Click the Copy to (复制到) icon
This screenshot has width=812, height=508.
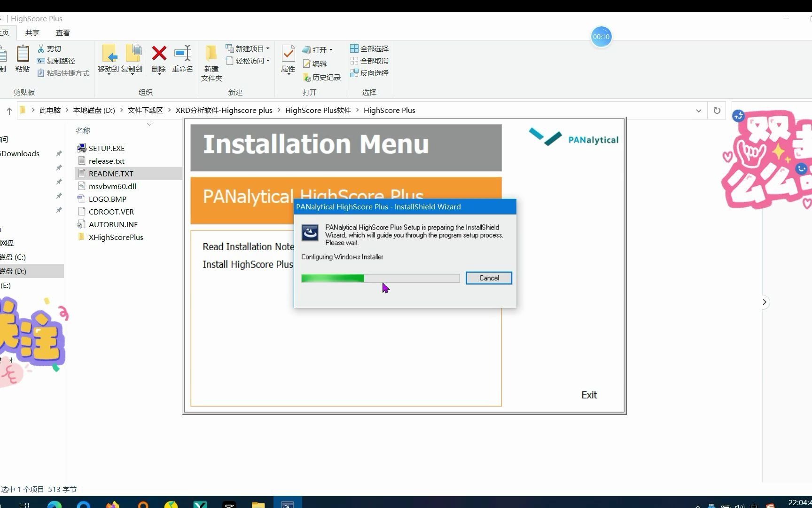click(x=133, y=54)
